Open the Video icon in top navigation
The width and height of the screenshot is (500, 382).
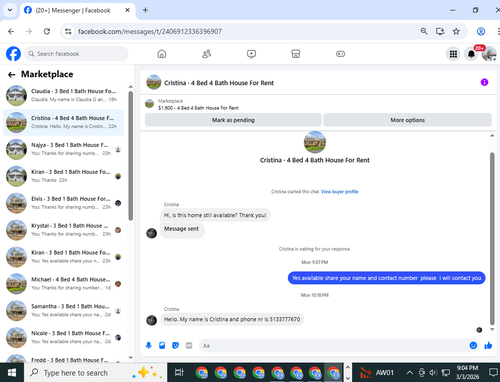pos(251,54)
